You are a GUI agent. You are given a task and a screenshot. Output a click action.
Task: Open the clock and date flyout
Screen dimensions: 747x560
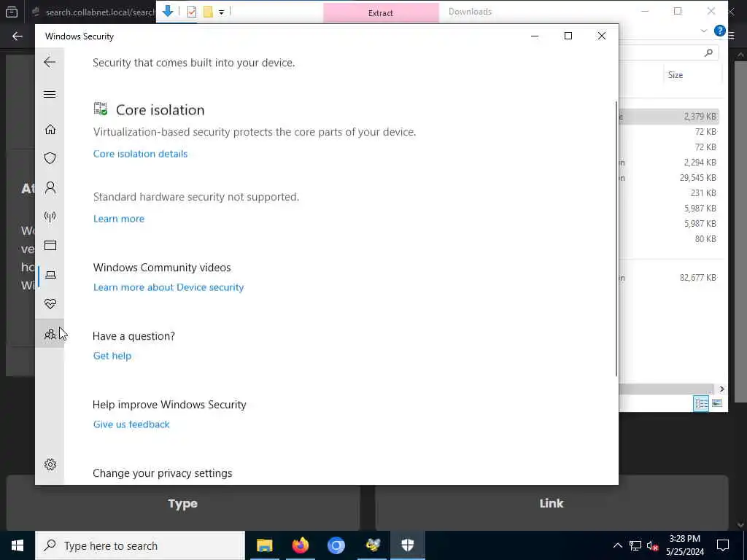pos(684,545)
